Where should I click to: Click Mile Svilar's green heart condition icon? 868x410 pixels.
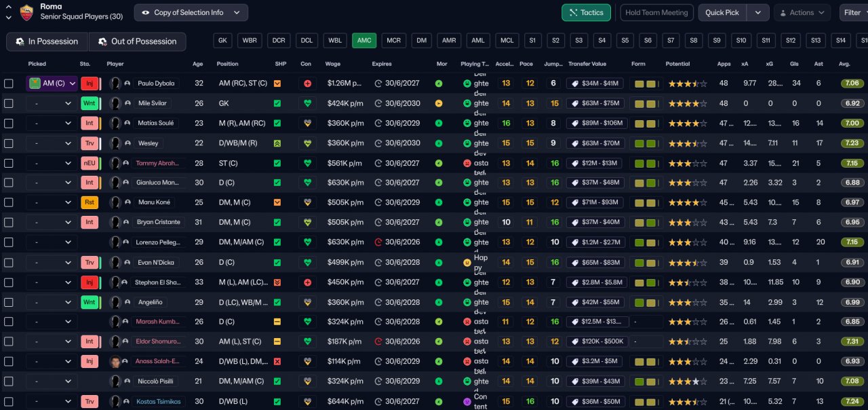[308, 103]
